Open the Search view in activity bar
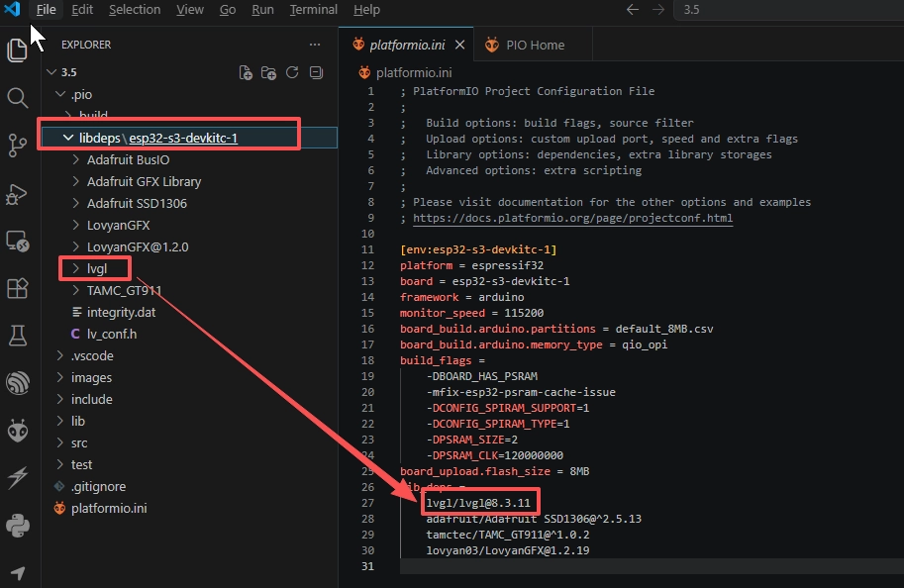This screenshot has height=588, width=904. (17, 98)
